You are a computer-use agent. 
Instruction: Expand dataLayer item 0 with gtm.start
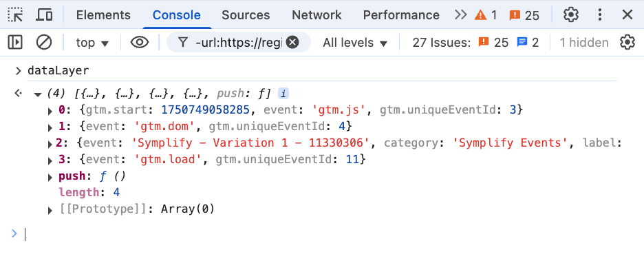pyautogui.click(x=50, y=111)
